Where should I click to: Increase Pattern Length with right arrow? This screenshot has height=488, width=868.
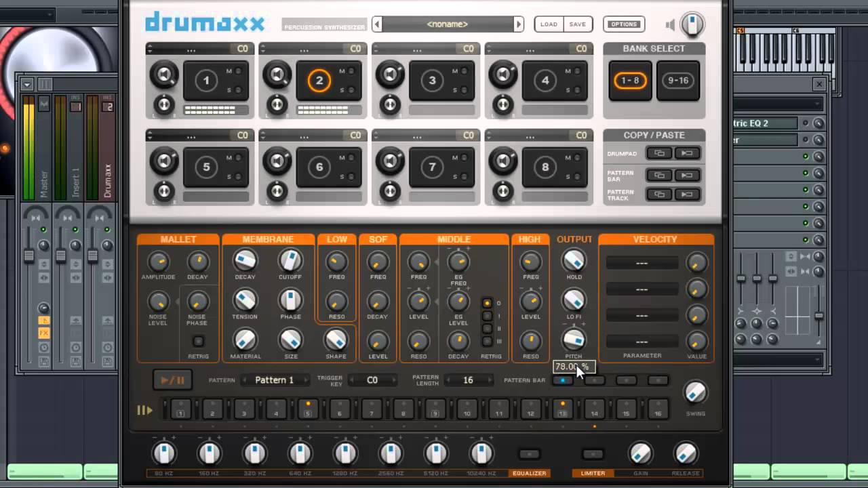click(x=491, y=380)
